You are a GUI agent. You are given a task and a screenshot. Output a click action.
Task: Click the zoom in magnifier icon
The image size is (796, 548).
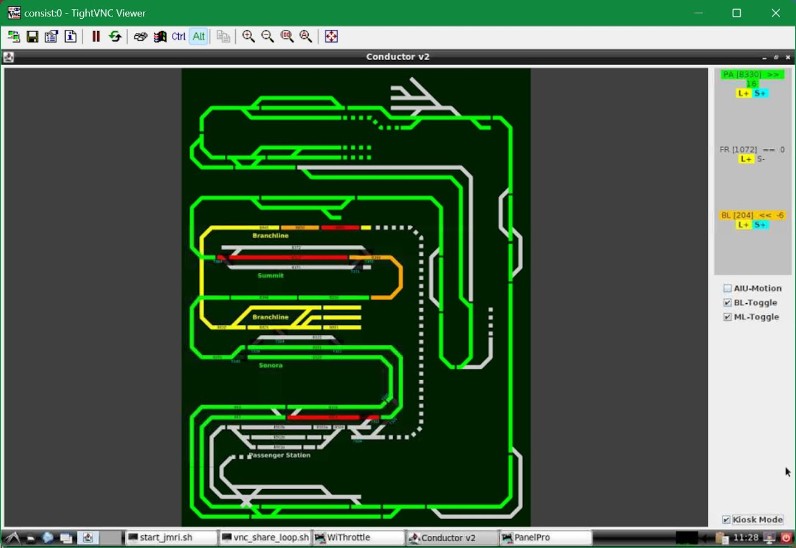249,37
